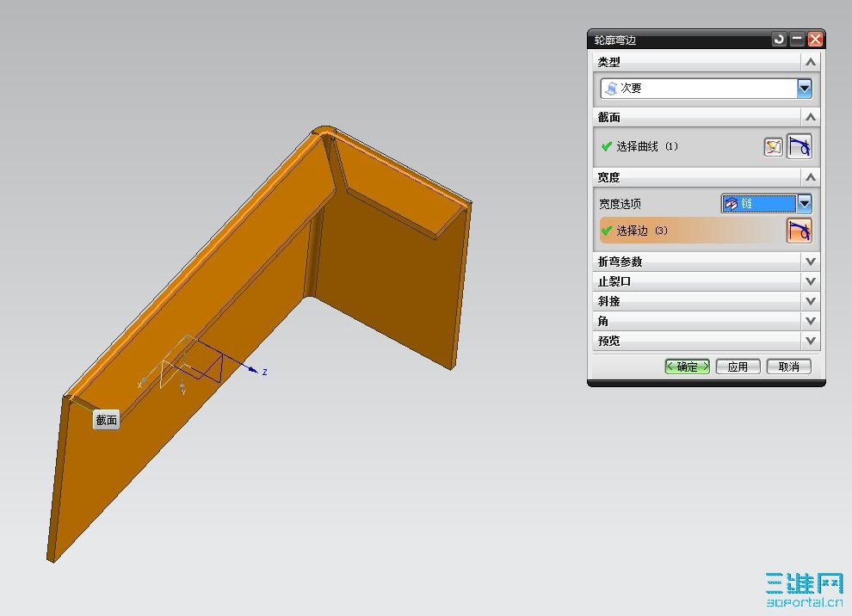Click the 确定 button
Image resolution: width=852 pixels, height=616 pixels.
pos(688,367)
